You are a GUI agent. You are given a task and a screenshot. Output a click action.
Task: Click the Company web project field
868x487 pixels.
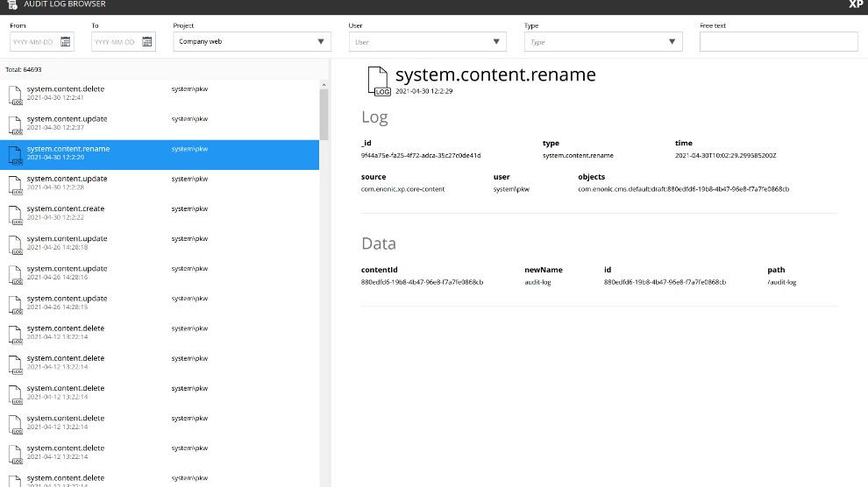(252, 42)
